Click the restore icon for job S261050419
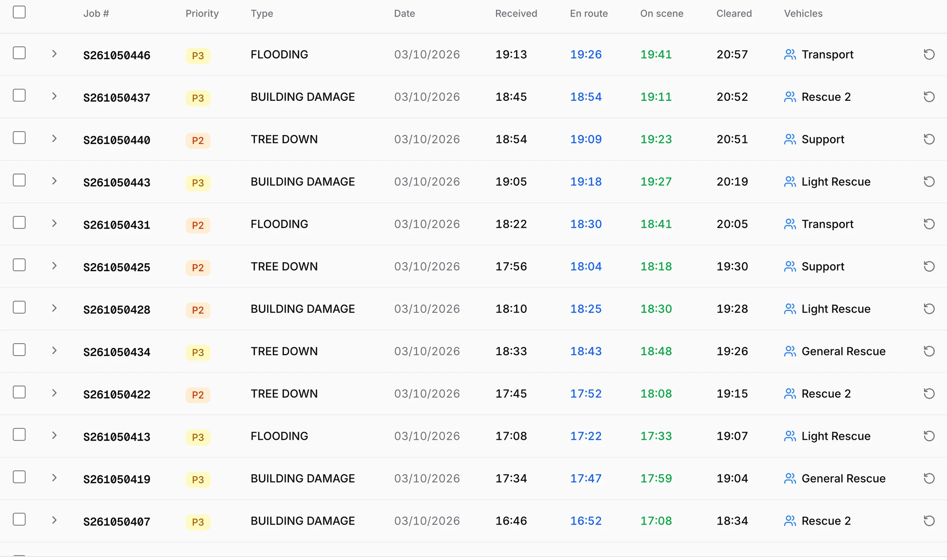Image resolution: width=947 pixels, height=560 pixels. click(929, 479)
